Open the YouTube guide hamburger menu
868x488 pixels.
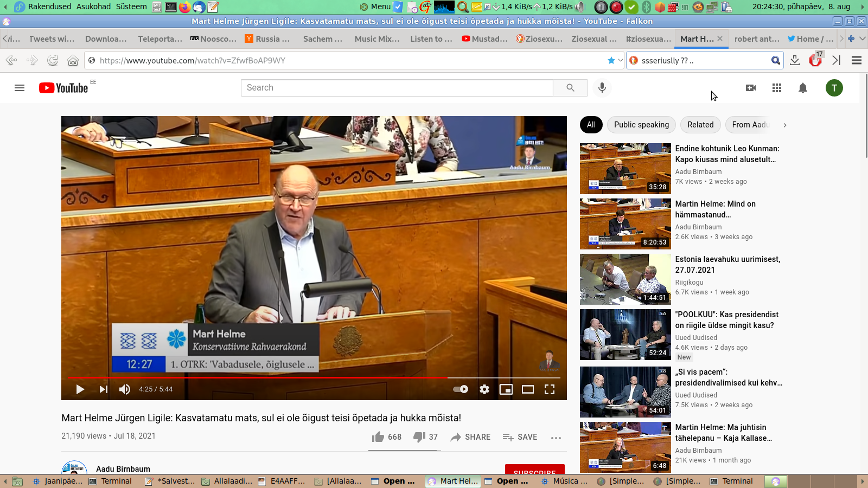(x=20, y=88)
